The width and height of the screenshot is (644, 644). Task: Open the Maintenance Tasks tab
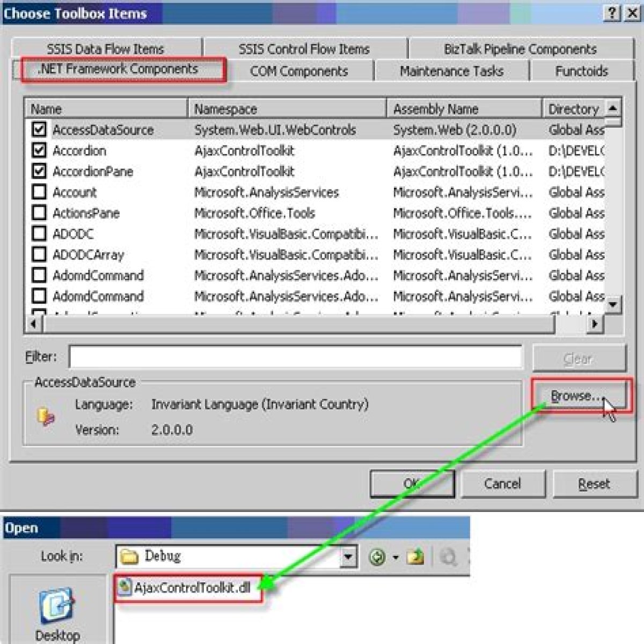(x=451, y=71)
